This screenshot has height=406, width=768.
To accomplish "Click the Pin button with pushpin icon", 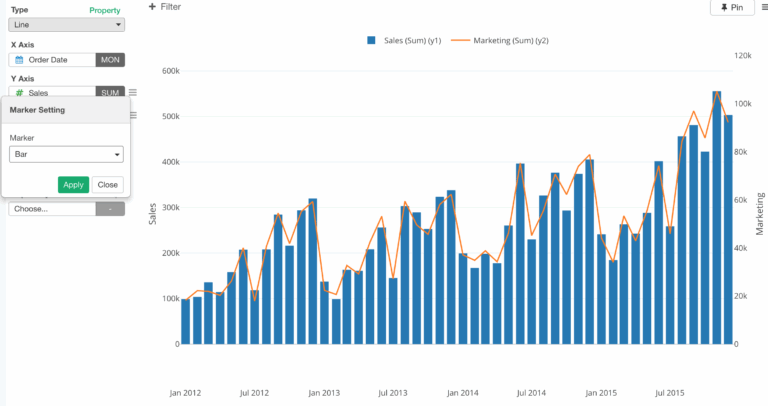I will [x=731, y=7].
